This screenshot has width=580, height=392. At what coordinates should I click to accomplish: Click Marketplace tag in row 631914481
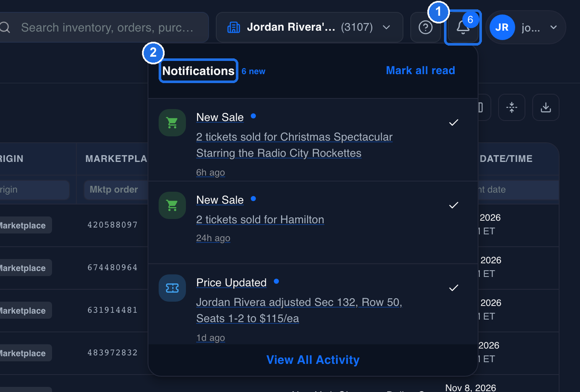click(x=25, y=310)
